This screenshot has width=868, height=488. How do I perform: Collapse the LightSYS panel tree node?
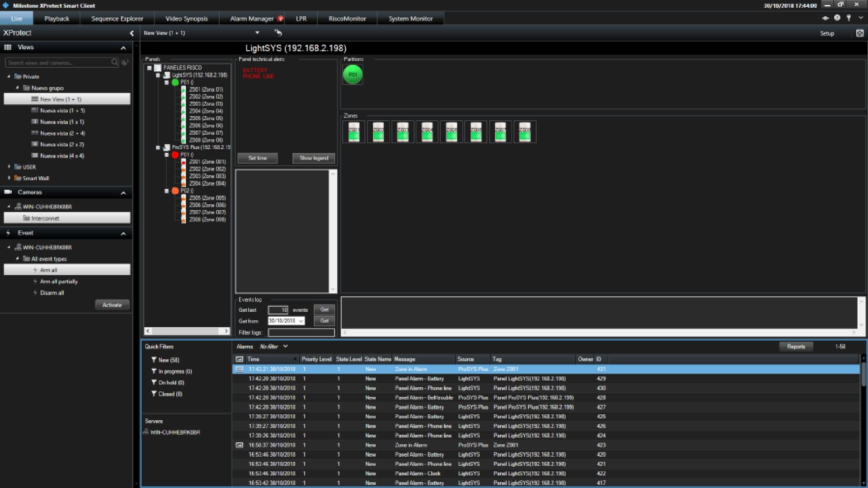158,75
